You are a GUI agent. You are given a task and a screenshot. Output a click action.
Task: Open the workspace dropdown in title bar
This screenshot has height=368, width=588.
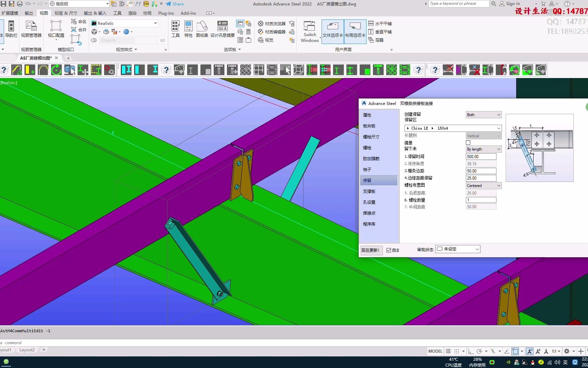pyautogui.click(x=79, y=4)
